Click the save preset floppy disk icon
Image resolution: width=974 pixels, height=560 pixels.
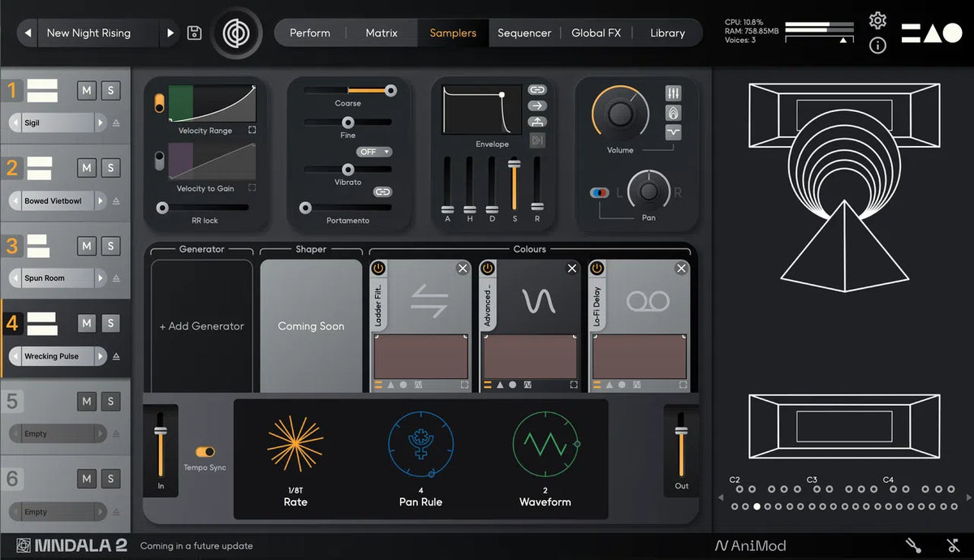[194, 33]
